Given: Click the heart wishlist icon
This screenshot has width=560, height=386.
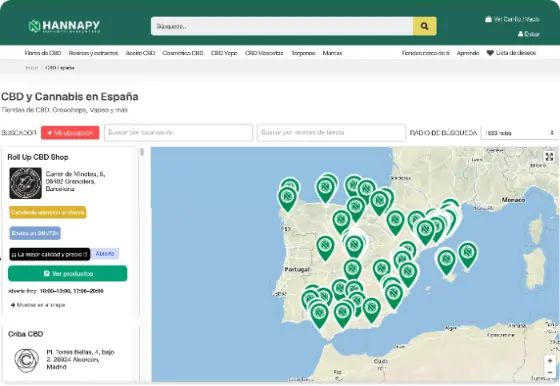Looking at the screenshot, I should [490, 53].
